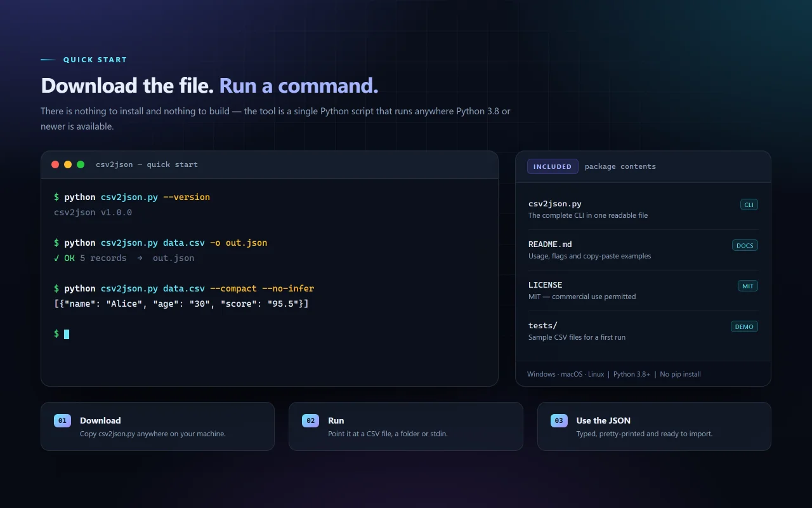Click 'Typed, pretty-printed and ready to import.'
This screenshot has height=508, width=812.
coord(645,434)
